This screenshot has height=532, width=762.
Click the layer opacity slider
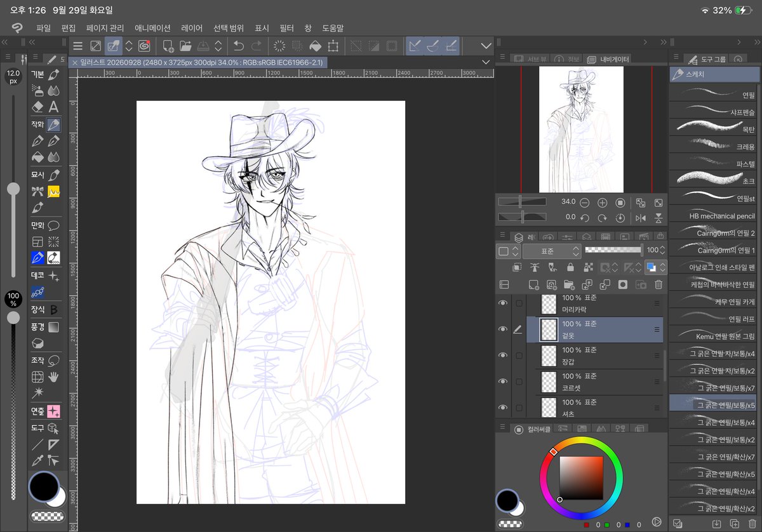[x=613, y=250]
